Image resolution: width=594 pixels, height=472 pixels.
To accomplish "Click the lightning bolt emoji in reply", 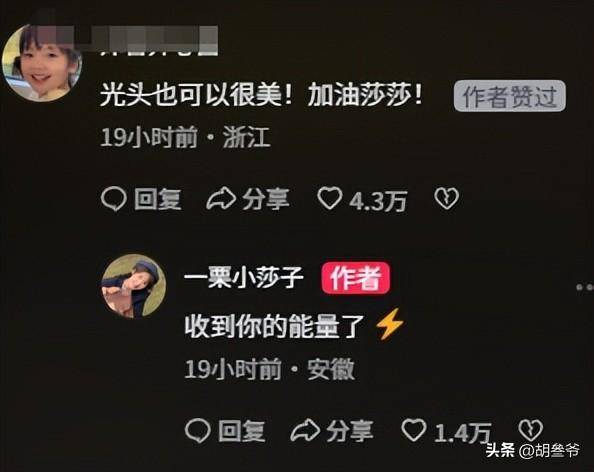I will pos(390,324).
